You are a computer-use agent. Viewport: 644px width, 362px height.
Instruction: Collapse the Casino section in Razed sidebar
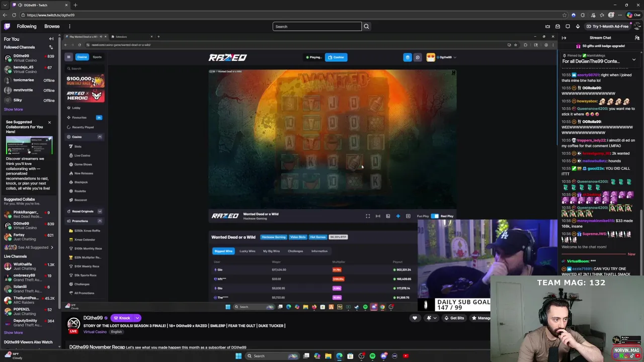(100, 137)
